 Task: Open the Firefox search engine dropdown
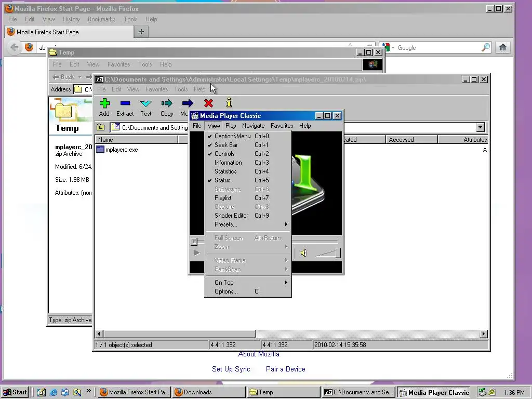tap(393, 47)
